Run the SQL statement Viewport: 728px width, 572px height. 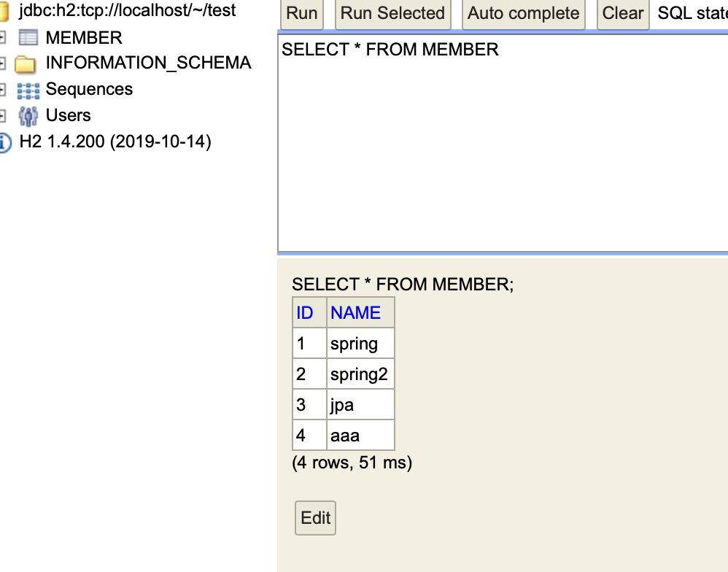(x=302, y=13)
